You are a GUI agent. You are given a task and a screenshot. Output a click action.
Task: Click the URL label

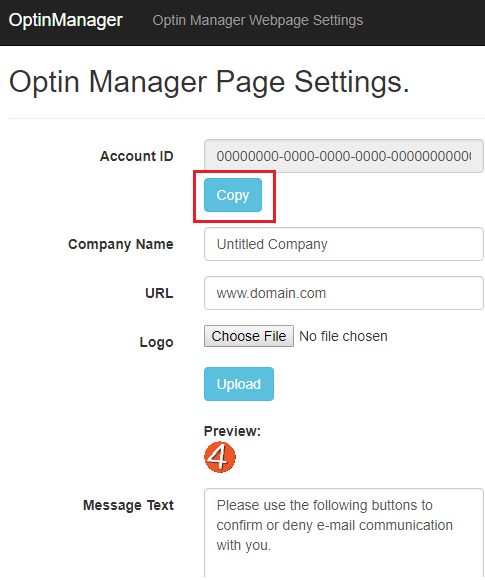click(159, 293)
